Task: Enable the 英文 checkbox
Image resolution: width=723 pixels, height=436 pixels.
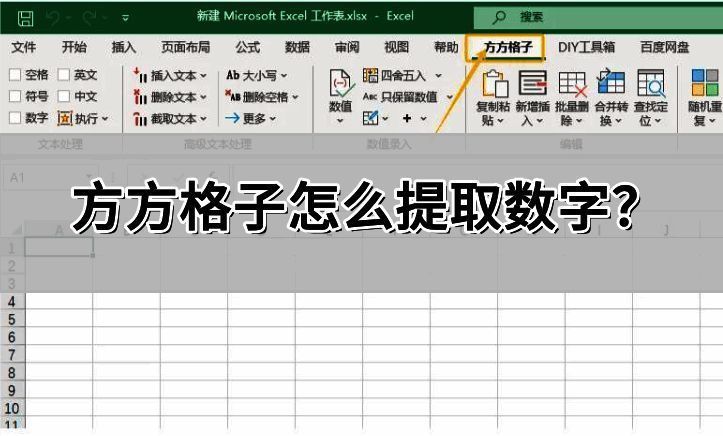Action: point(64,75)
